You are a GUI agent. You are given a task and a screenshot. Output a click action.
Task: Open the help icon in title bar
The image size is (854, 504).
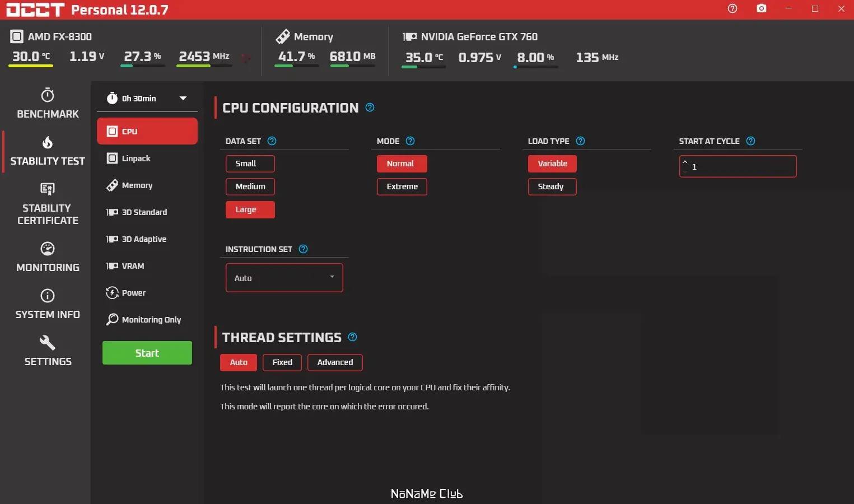point(732,8)
